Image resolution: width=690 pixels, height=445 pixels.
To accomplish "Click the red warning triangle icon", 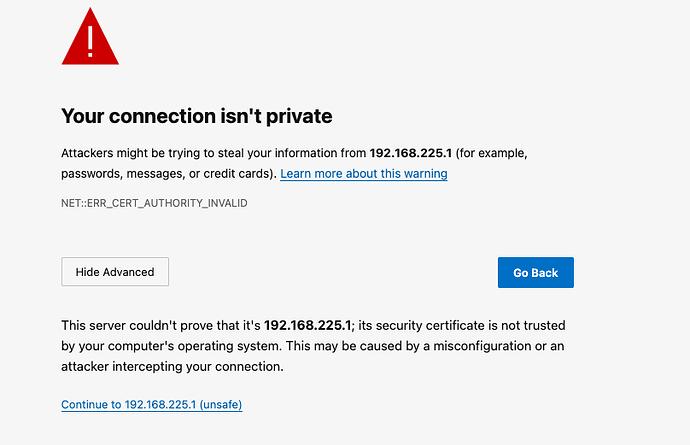I will click(90, 37).
